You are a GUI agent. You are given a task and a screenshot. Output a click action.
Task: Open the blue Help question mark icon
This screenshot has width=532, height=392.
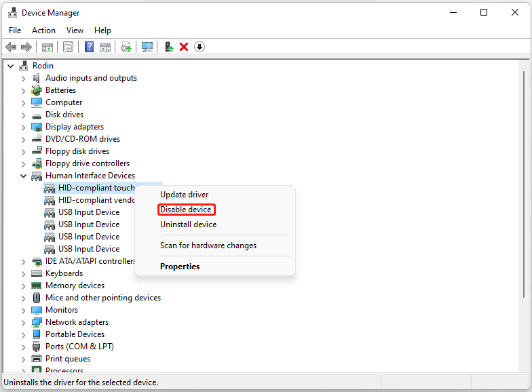(90, 47)
